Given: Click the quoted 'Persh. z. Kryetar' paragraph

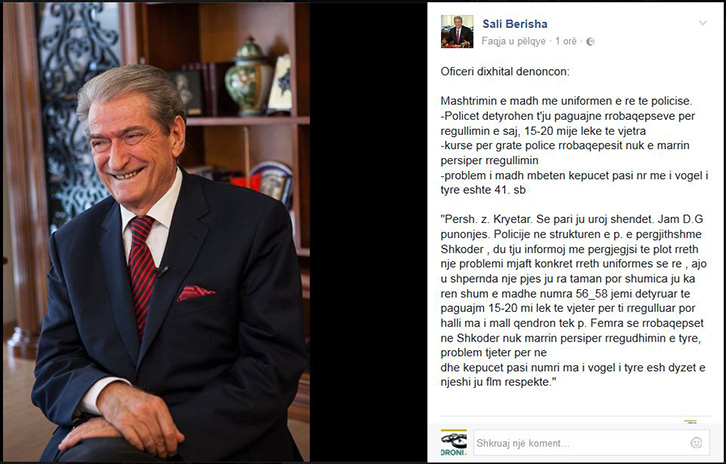Looking at the screenshot, I should (573, 301).
